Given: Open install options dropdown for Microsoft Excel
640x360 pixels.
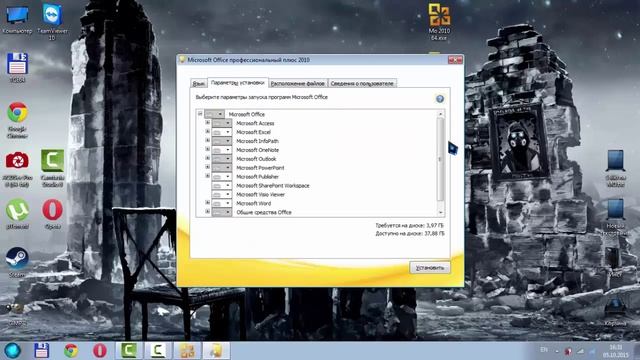Looking at the screenshot, I should tap(222, 132).
